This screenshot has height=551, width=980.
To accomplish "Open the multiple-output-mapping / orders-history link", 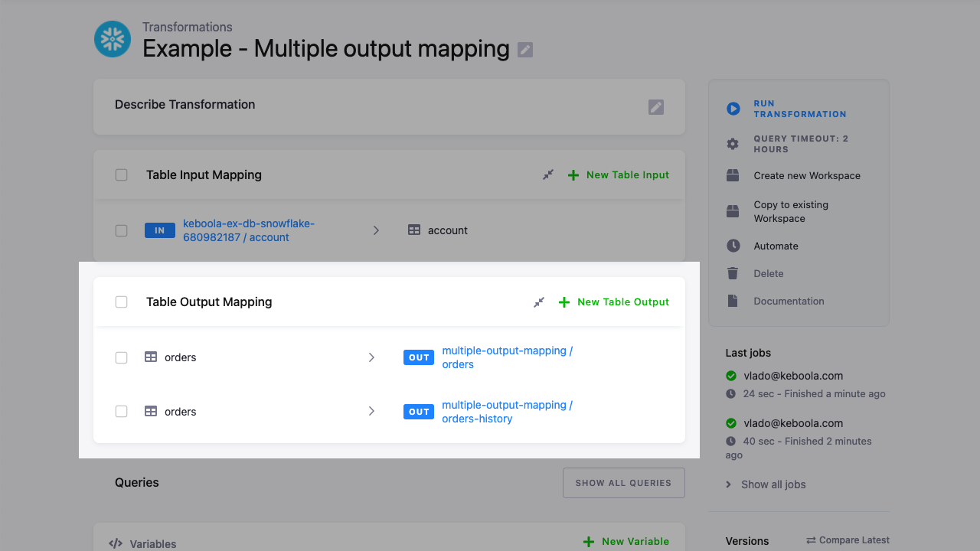I will (507, 412).
